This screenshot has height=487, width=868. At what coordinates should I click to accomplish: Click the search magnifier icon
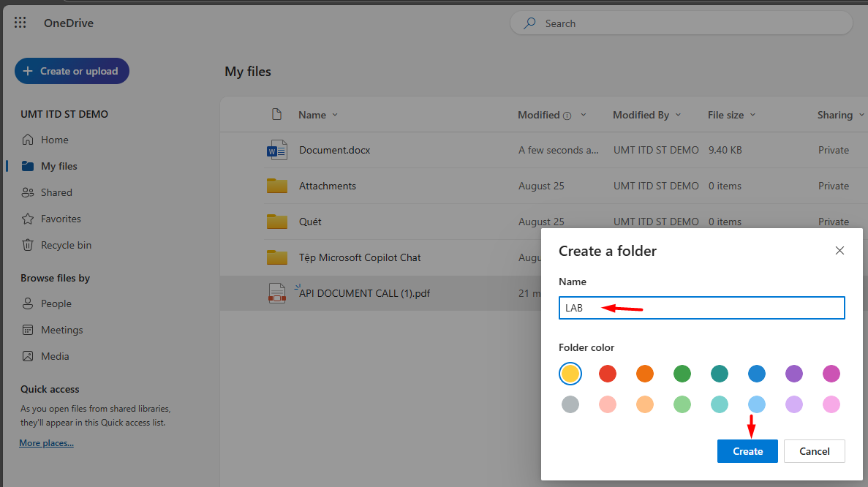click(529, 23)
